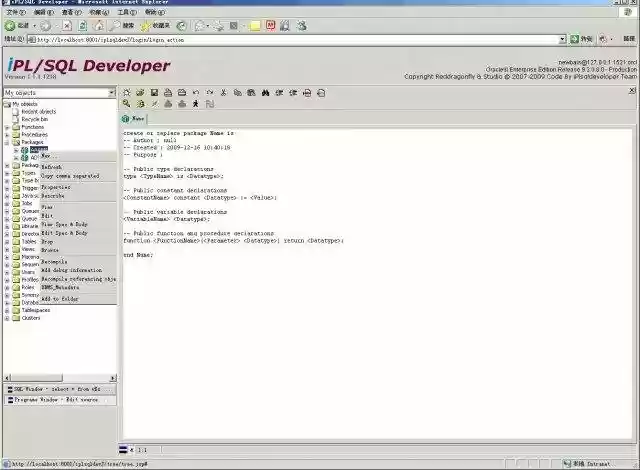This screenshot has width=640, height=470.
Task: Click the 'end Name;' line in editor
Action: pyautogui.click(x=138, y=255)
